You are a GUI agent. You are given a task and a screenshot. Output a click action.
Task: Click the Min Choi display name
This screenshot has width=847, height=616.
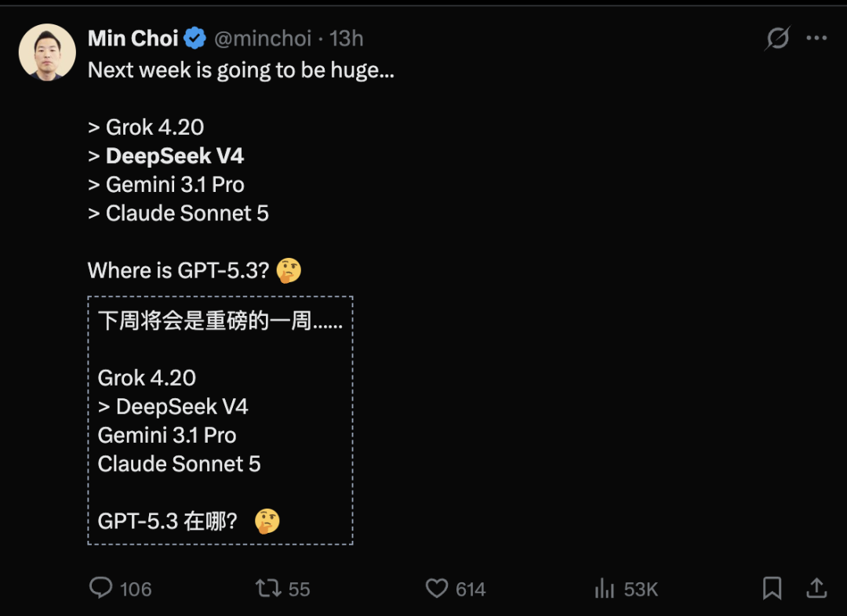(x=133, y=38)
